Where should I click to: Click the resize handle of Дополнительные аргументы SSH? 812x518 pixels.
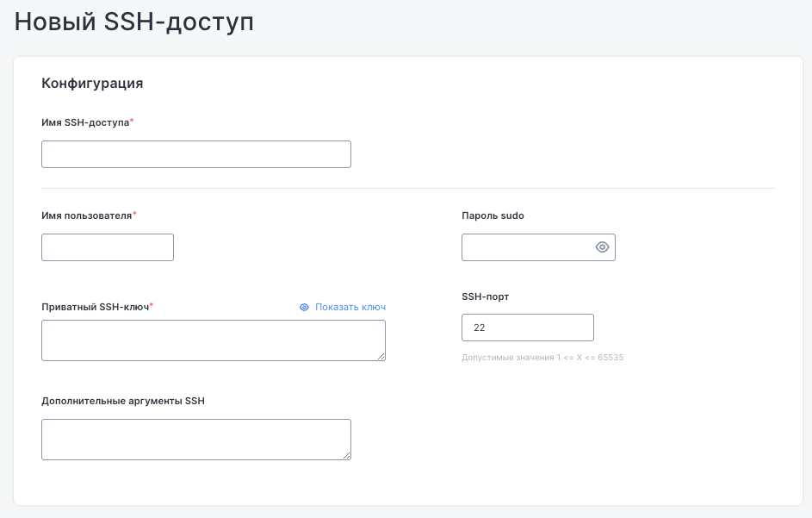[348, 457]
